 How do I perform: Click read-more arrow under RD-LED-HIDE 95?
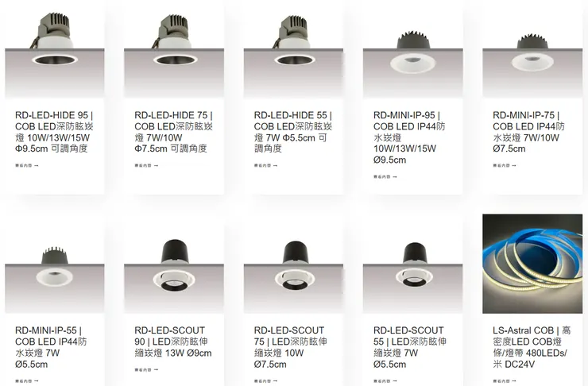click(27, 165)
